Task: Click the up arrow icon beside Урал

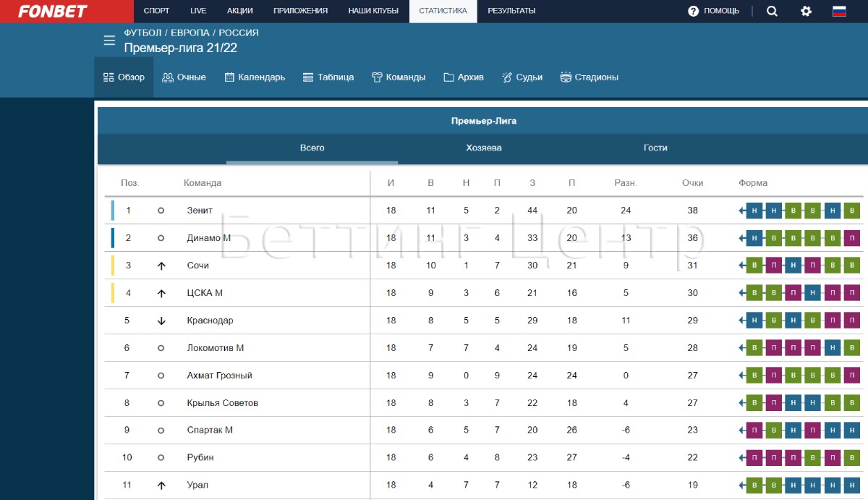Action: coord(161,486)
